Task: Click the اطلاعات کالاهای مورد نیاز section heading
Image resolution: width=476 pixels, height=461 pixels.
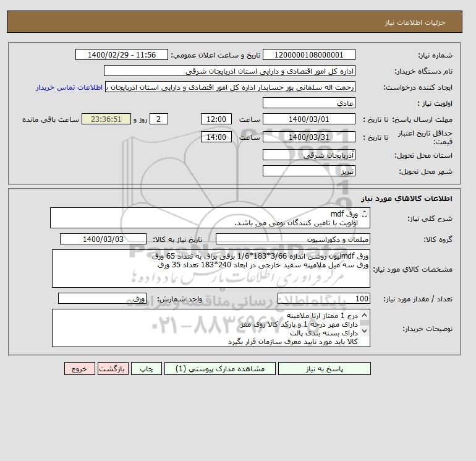Action: click(x=407, y=199)
